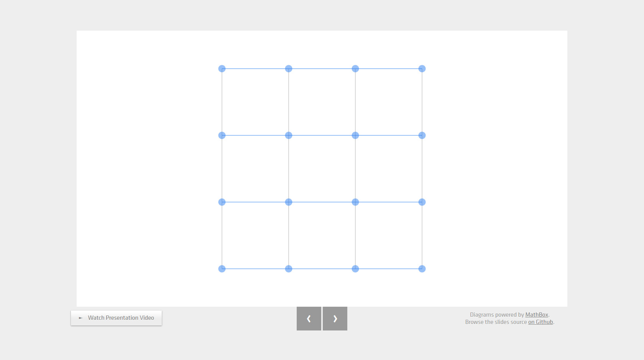This screenshot has height=360, width=644.
Task: Click third node in third row
Action: coord(355,202)
